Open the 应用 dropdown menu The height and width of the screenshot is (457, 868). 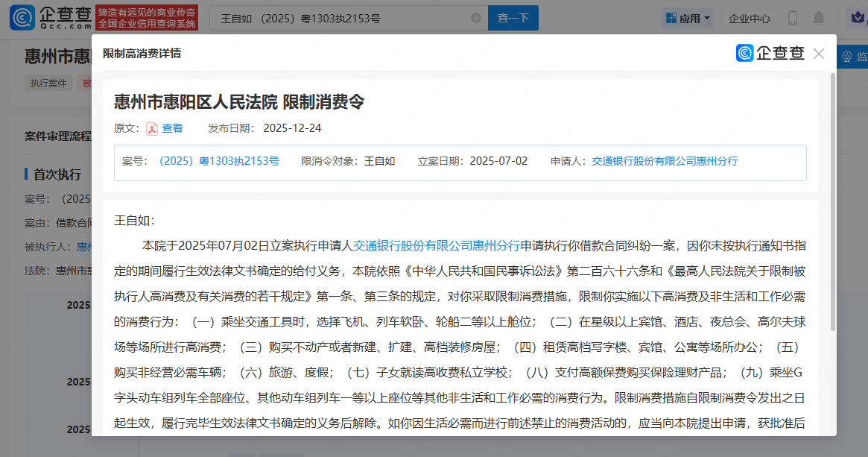(688, 19)
